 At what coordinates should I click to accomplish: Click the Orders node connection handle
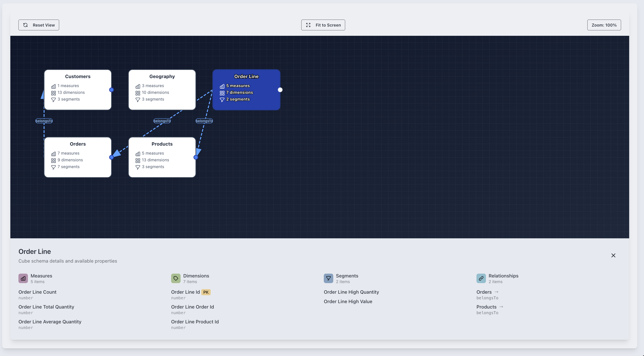112,157
